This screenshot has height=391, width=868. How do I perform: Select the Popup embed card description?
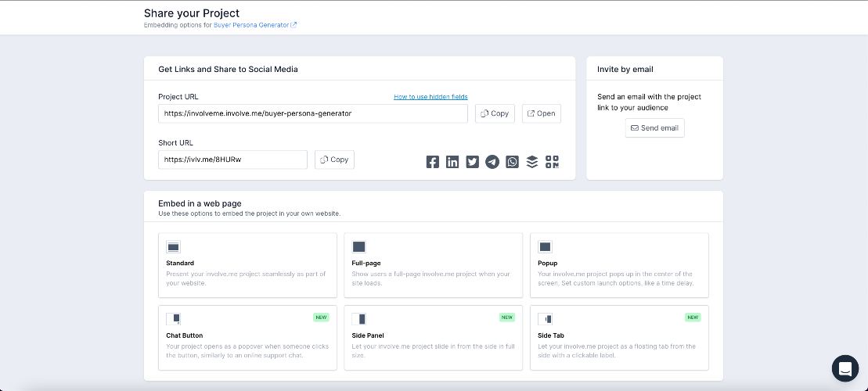pyautogui.click(x=615, y=278)
